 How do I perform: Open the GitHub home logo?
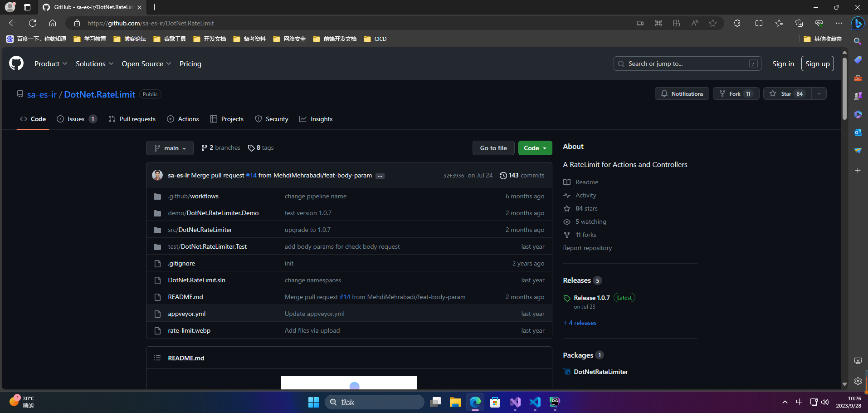[16, 64]
